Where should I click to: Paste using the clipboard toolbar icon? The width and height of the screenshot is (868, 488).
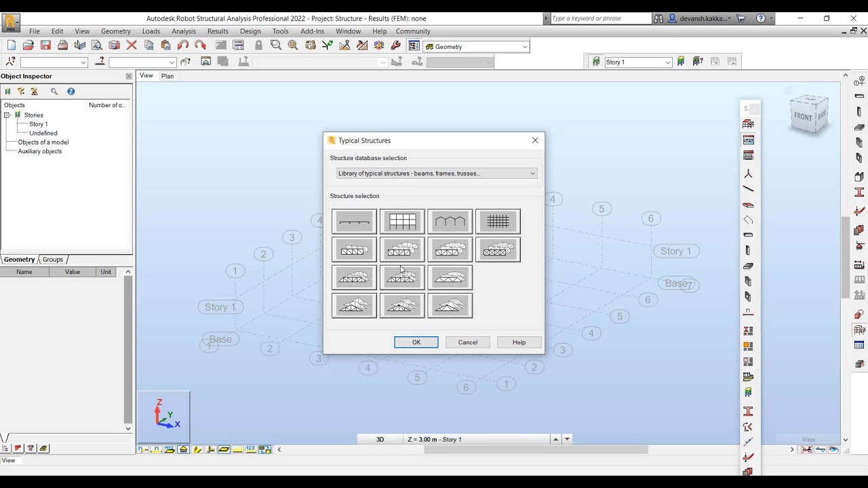(x=165, y=45)
